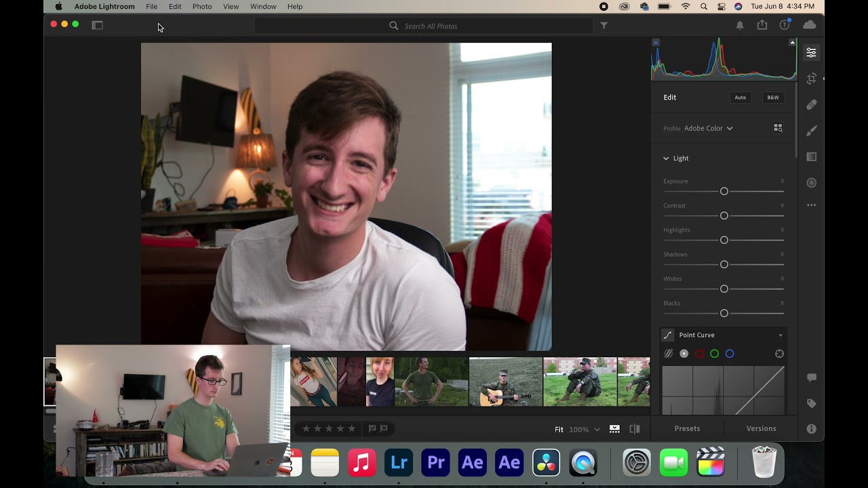This screenshot has height=488, width=868.
Task: Open the Adobe Color profile dropdown
Action: tap(709, 128)
